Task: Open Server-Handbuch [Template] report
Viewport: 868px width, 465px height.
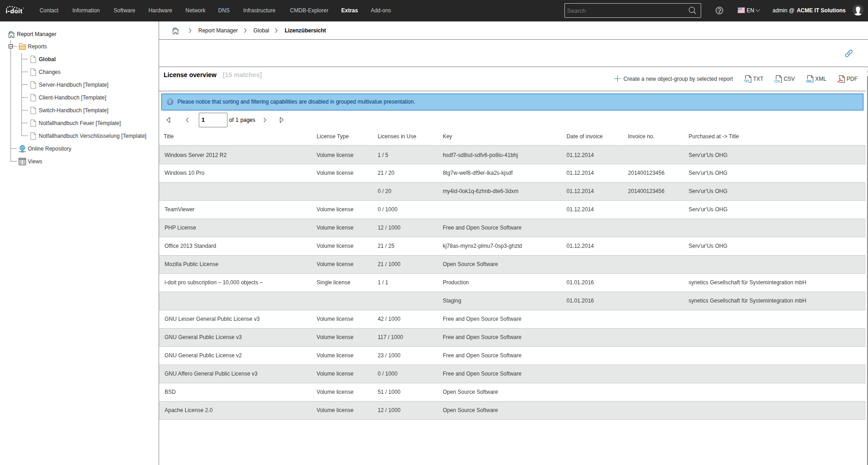Action: [x=73, y=85]
